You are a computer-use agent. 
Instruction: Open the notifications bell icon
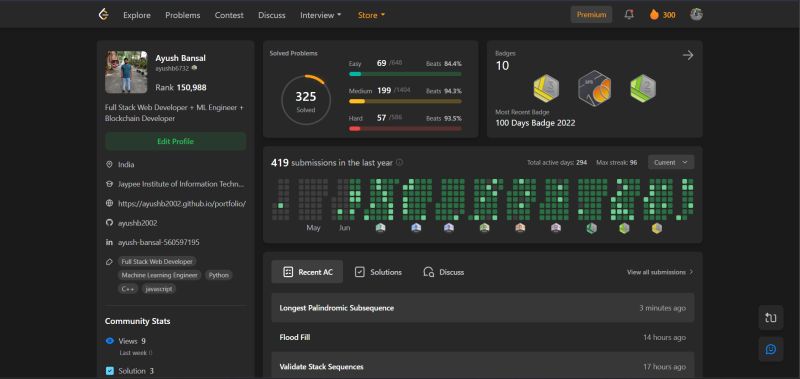pyautogui.click(x=629, y=15)
